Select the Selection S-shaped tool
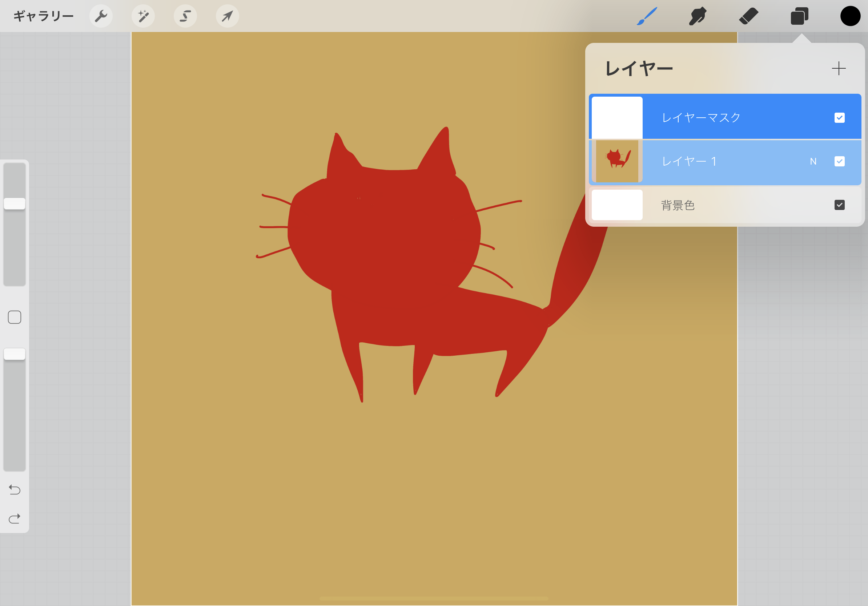Viewport: 868px width, 606px height. pyautogui.click(x=185, y=16)
